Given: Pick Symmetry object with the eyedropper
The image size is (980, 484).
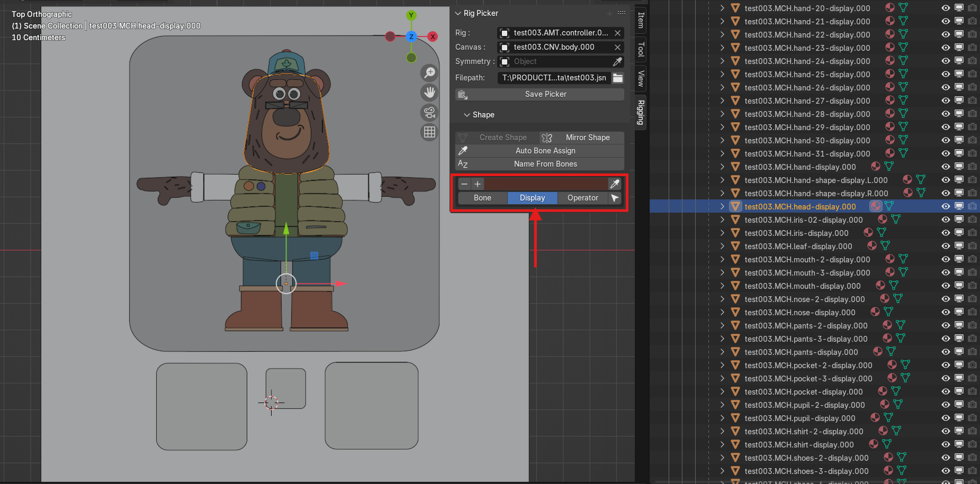Looking at the screenshot, I should 617,62.
